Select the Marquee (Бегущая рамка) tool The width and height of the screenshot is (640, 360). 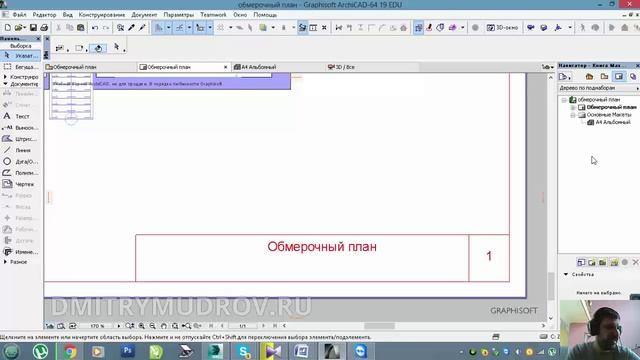[x=20, y=67]
